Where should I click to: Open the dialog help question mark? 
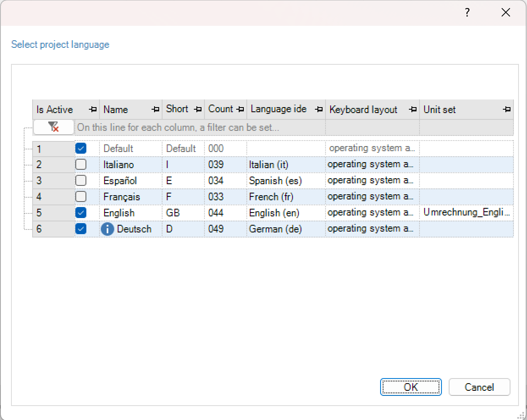point(467,12)
